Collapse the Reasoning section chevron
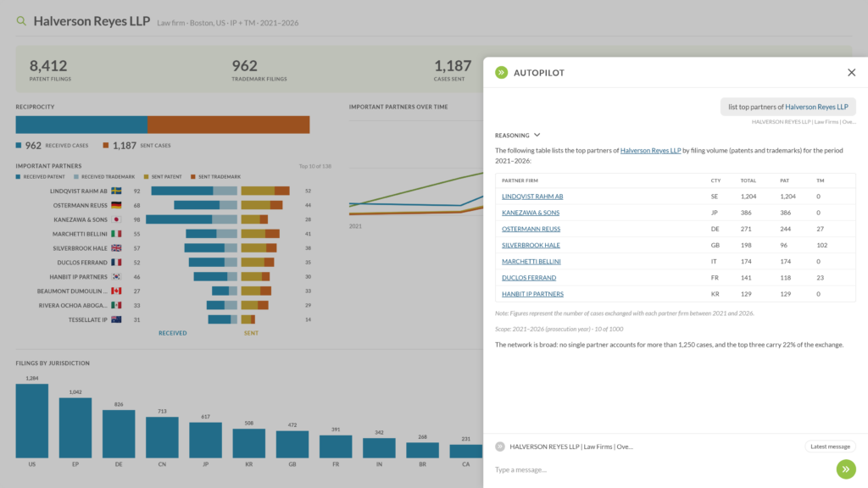This screenshot has height=488, width=868. 537,135
